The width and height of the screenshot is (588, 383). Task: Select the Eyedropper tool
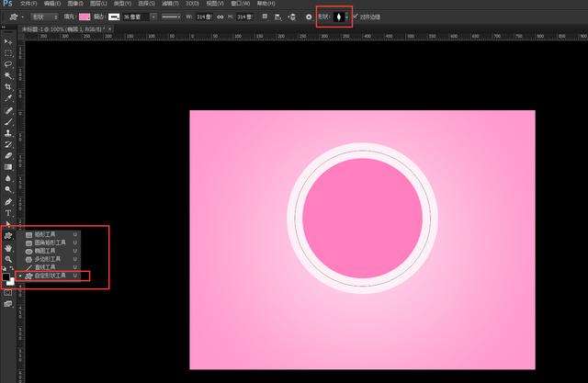coord(8,98)
